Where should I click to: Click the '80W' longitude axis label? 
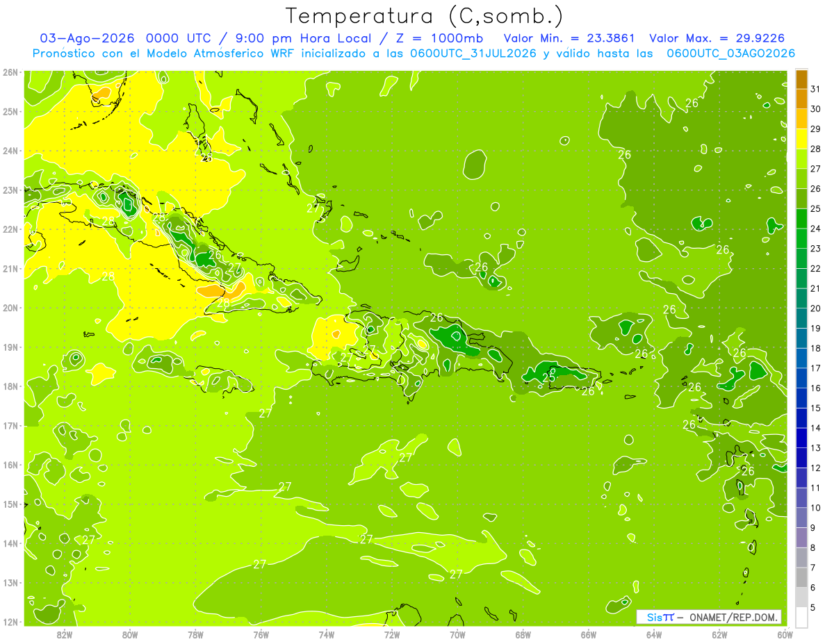pos(130,634)
